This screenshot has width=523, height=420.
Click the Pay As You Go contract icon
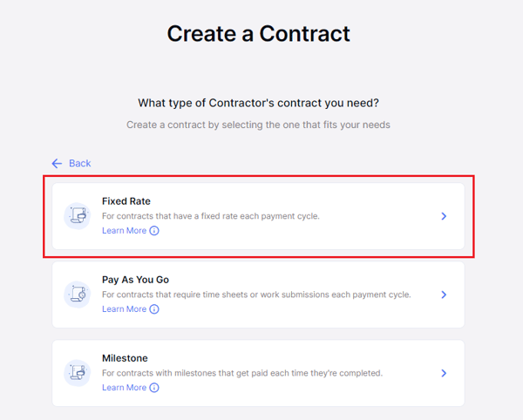click(x=77, y=295)
